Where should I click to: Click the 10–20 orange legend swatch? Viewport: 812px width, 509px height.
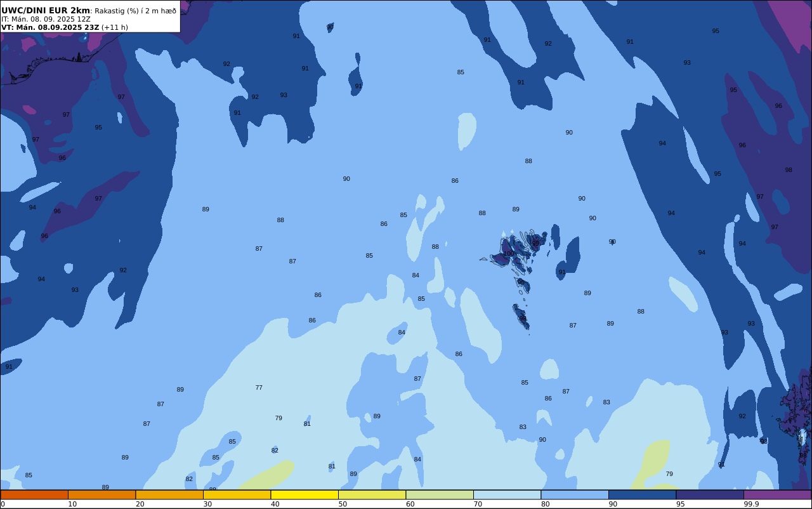[101, 494]
